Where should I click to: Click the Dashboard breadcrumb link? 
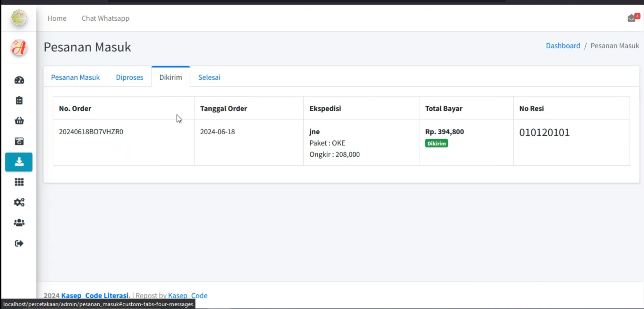[563, 46]
